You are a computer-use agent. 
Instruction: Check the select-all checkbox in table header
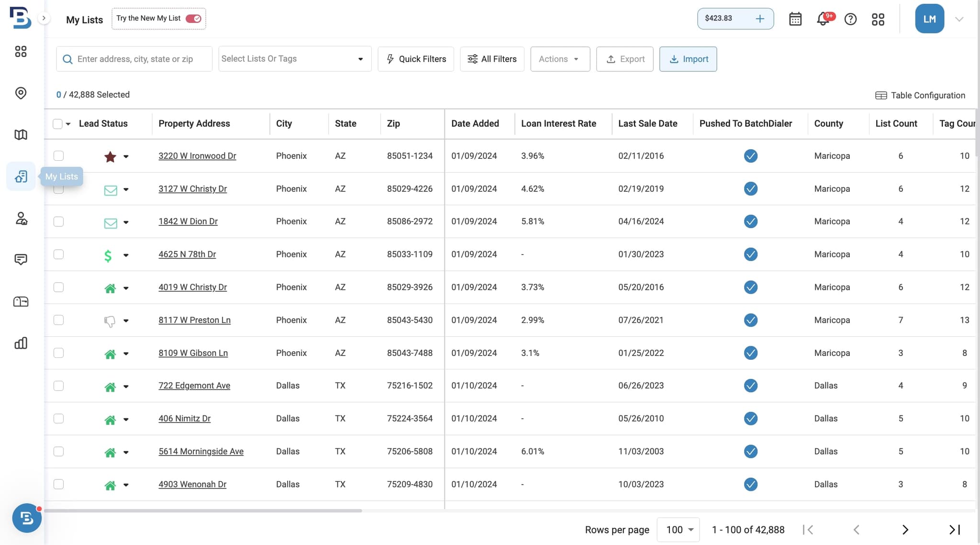click(57, 123)
